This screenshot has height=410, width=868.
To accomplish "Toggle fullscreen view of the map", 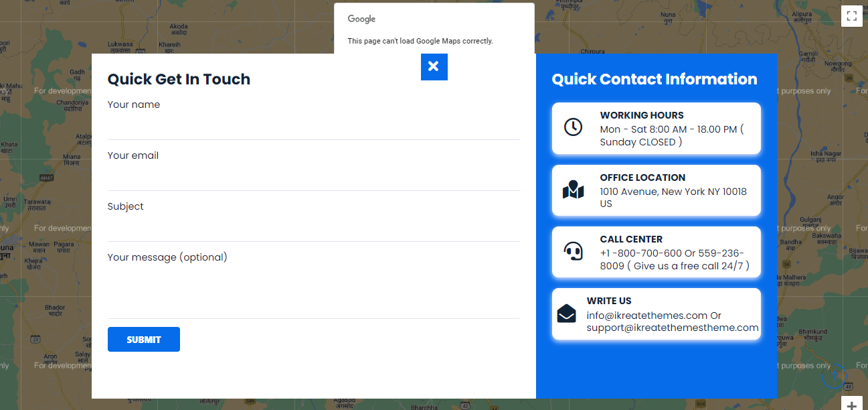I will 851,16.
